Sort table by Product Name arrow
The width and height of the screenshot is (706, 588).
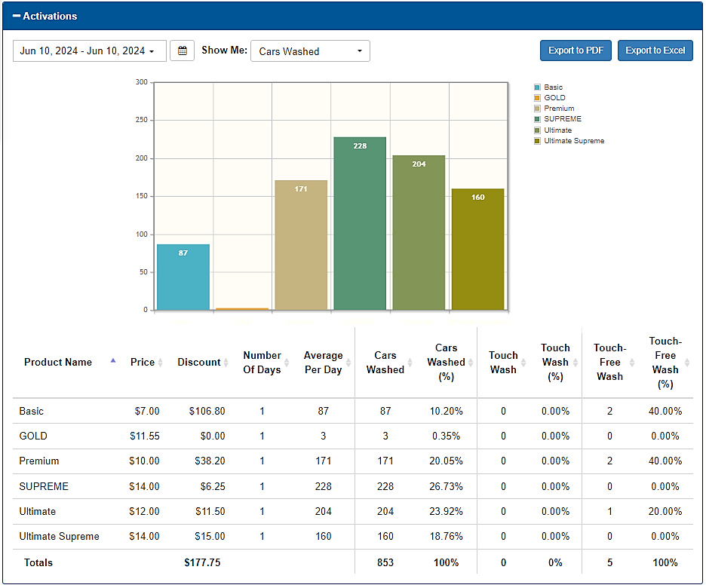pos(113,361)
